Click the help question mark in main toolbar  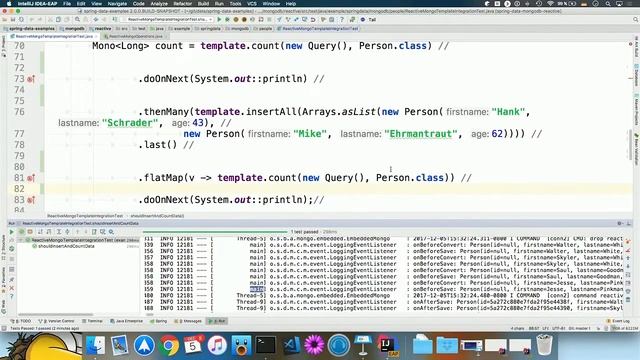(x=342, y=19)
